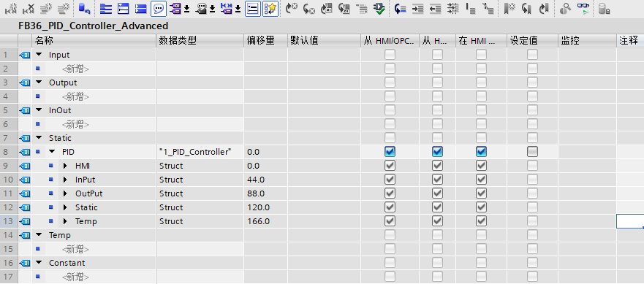Click the blue database reset start values icon
Image resolution: width=644 pixels, height=284 pixels.
pos(84,8)
